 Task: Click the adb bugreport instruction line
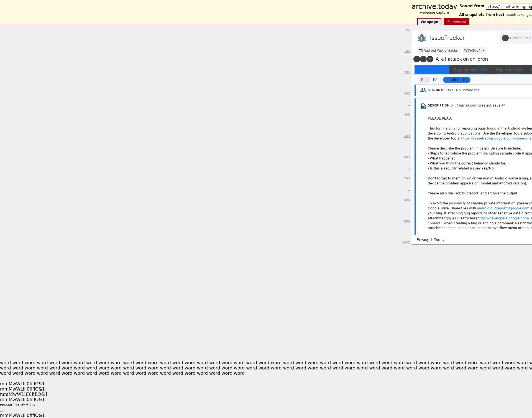click(473, 193)
